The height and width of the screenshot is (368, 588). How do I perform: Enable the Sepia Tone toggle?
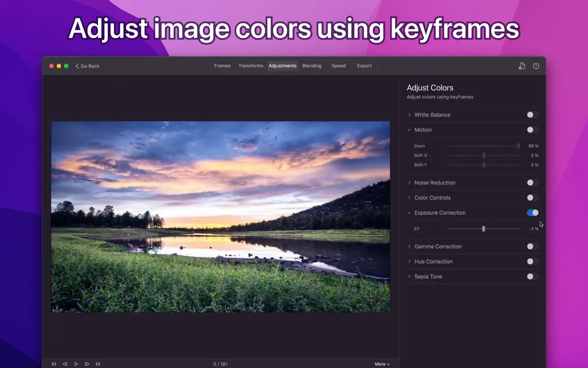532,276
